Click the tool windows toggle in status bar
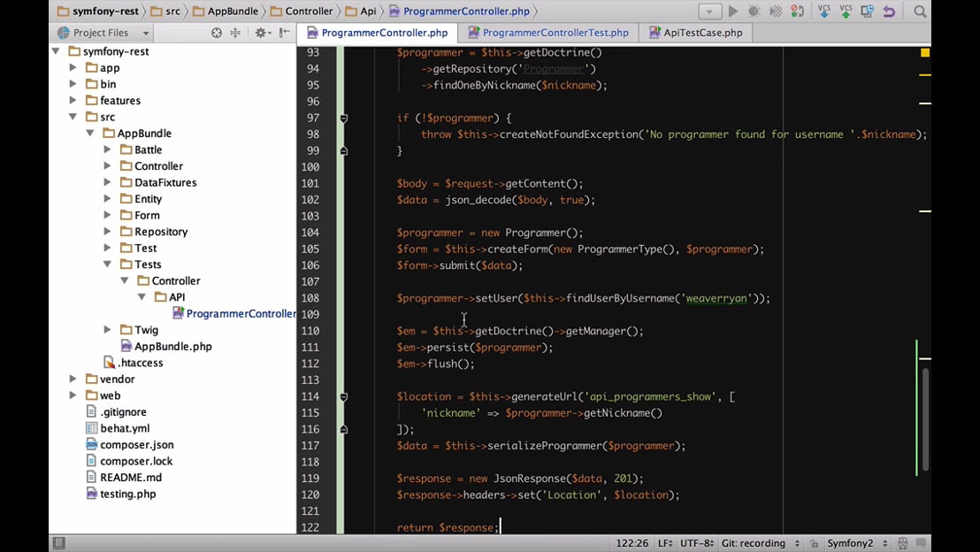 coord(58,543)
